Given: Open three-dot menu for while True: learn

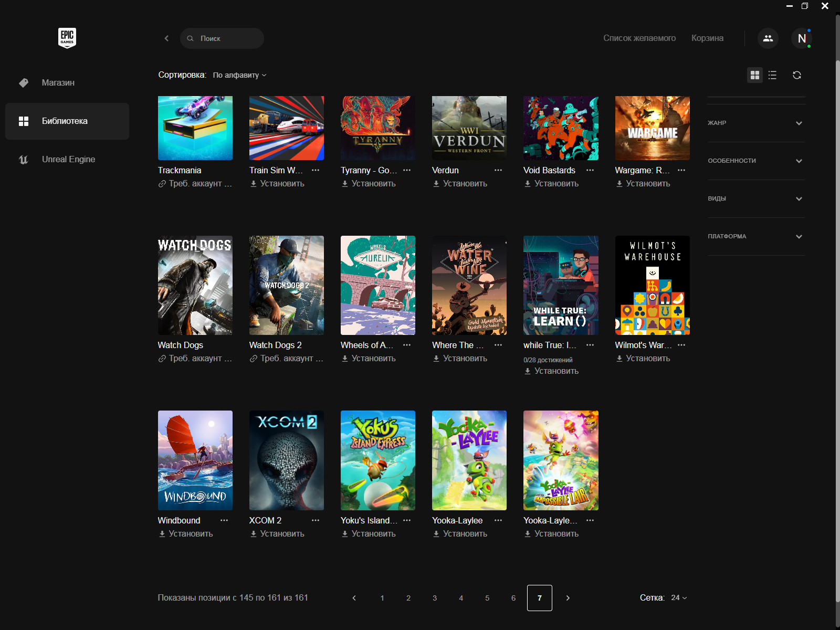Looking at the screenshot, I should tap(590, 345).
